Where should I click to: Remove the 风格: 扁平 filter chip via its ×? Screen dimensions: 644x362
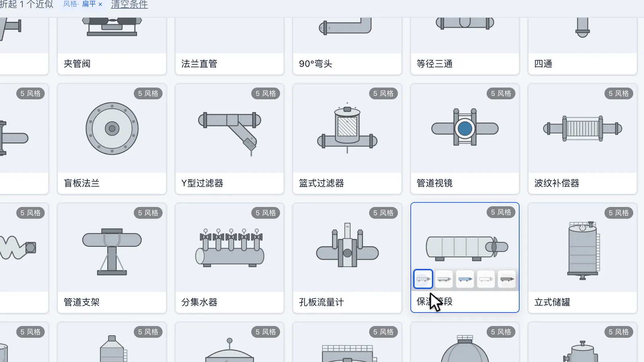(100, 4)
